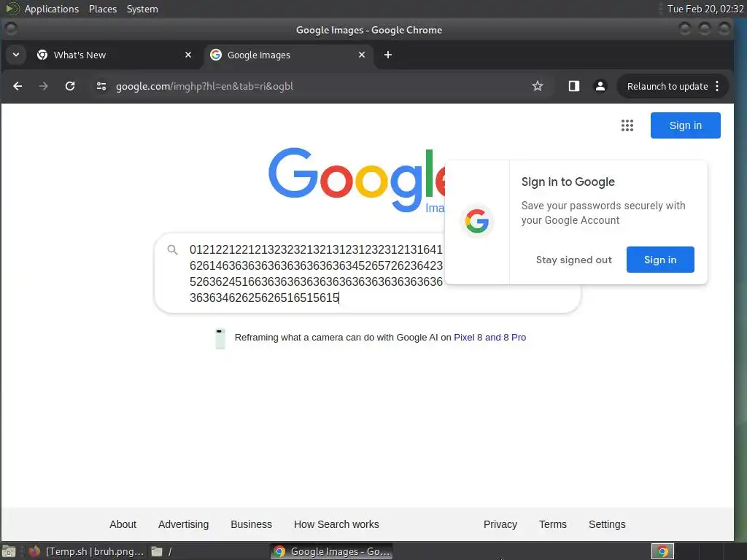Open the footer Settings menu
747x560 pixels.
[x=607, y=524]
